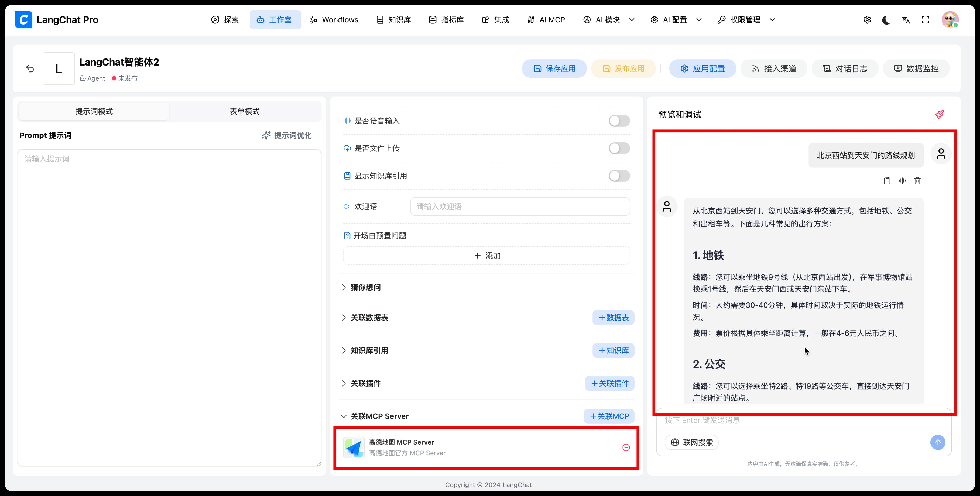Click the 高德地图 MCP Server paper plane icon

pos(354,447)
